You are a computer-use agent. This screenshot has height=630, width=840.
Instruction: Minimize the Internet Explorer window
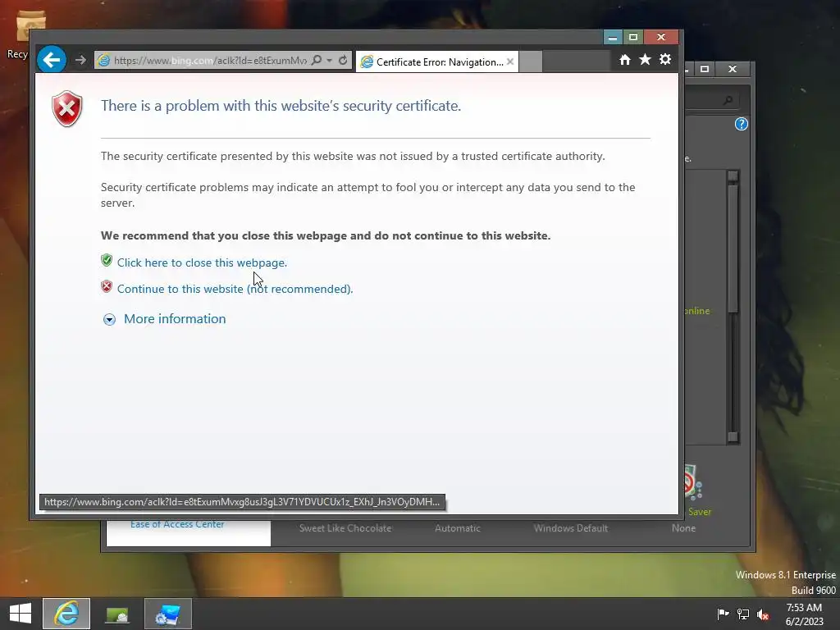coord(613,38)
